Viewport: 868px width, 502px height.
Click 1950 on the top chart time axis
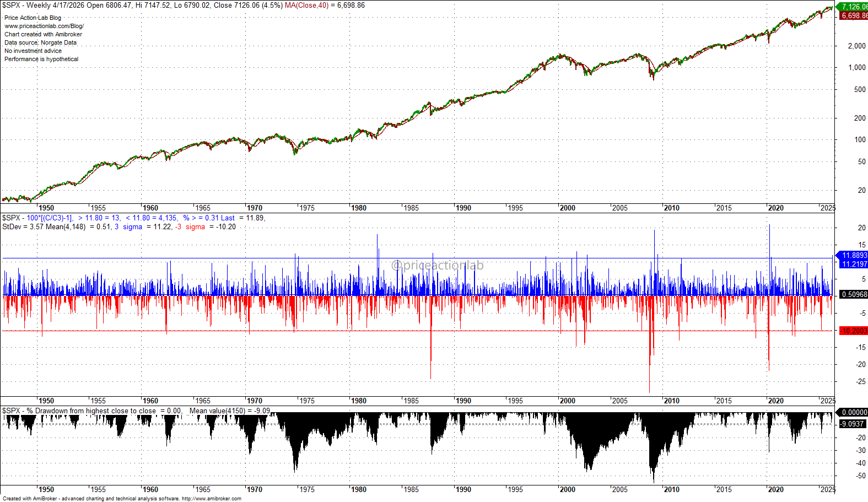[x=46, y=208]
